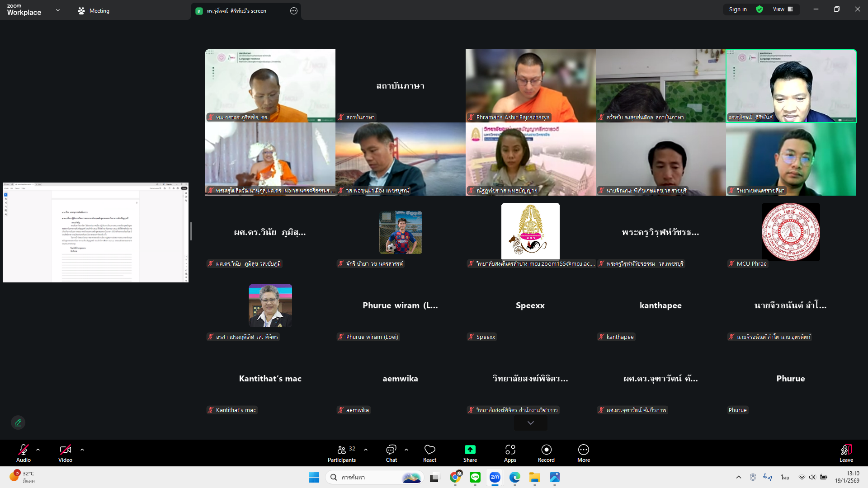Click the shared document screen thumbnail
The height and width of the screenshot is (488, 868).
[95, 232]
